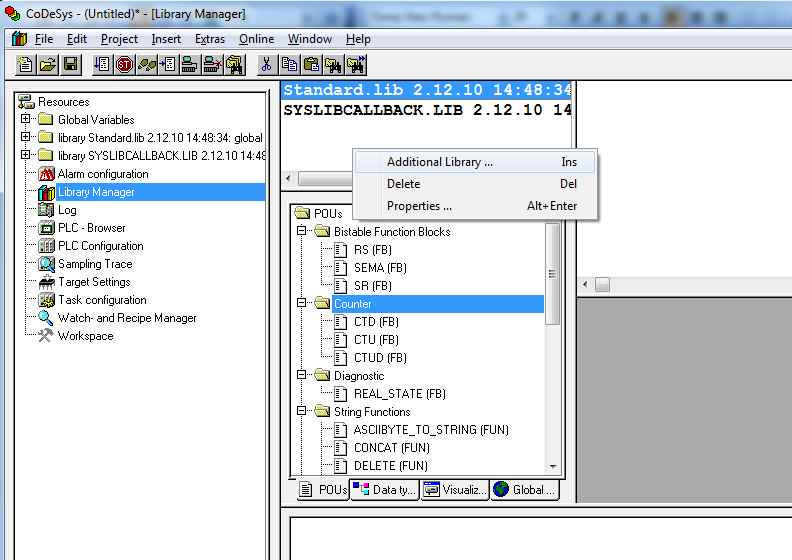Expand the Global Variables folder
The height and width of the screenshot is (560, 792).
[x=25, y=119]
